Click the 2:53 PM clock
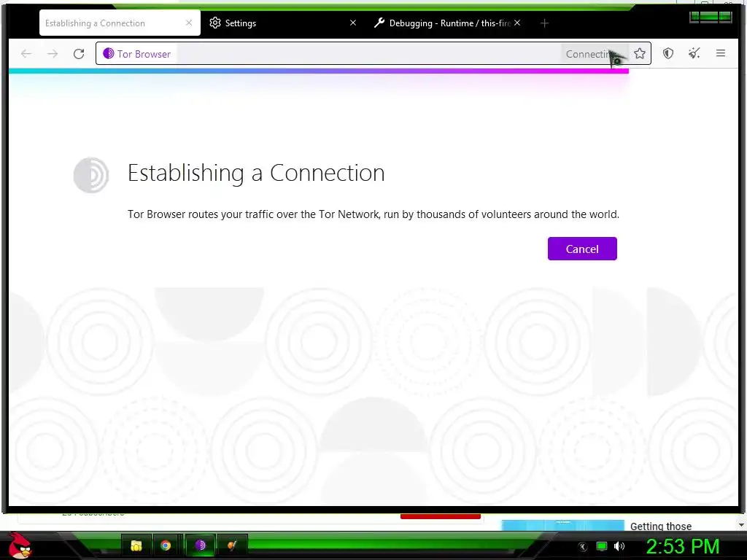Viewport: 747px width, 560px height. [682, 546]
